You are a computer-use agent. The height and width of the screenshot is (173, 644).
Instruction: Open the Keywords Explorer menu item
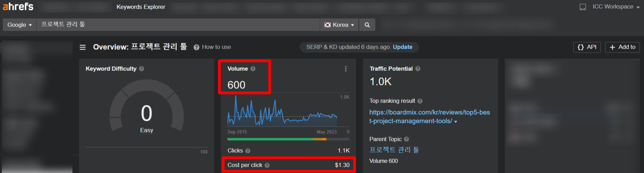click(x=141, y=7)
